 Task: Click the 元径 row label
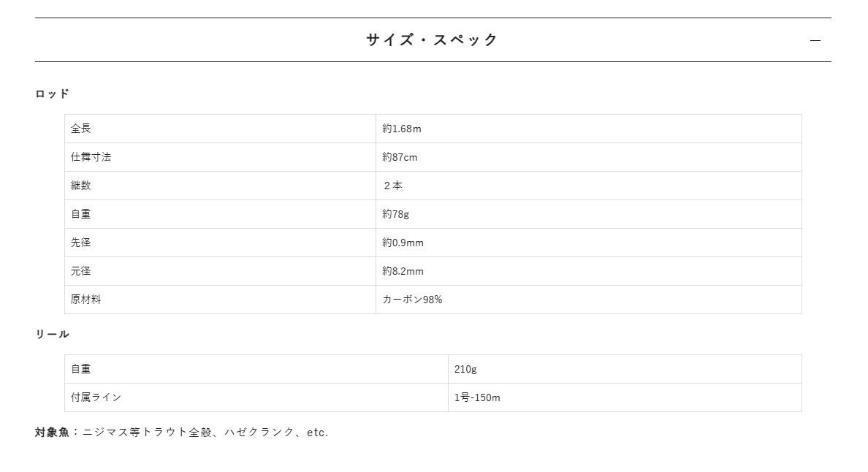coord(81,271)
